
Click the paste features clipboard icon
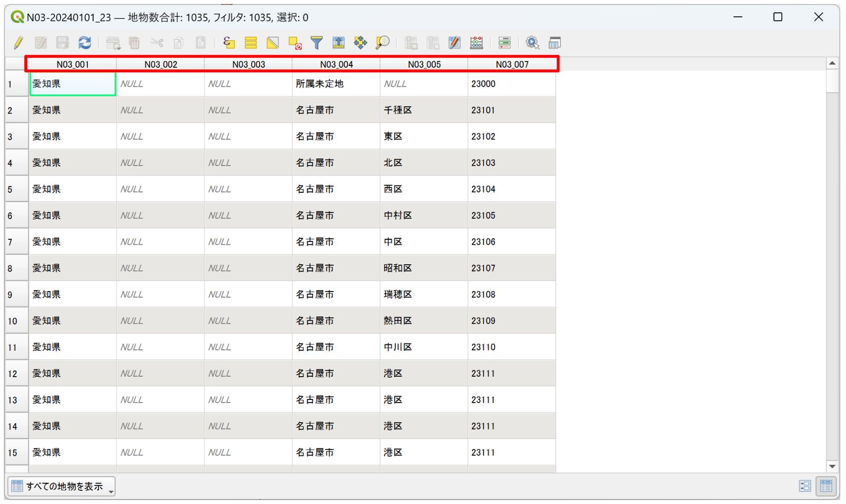pyautogui.click(x=201, y=43)
